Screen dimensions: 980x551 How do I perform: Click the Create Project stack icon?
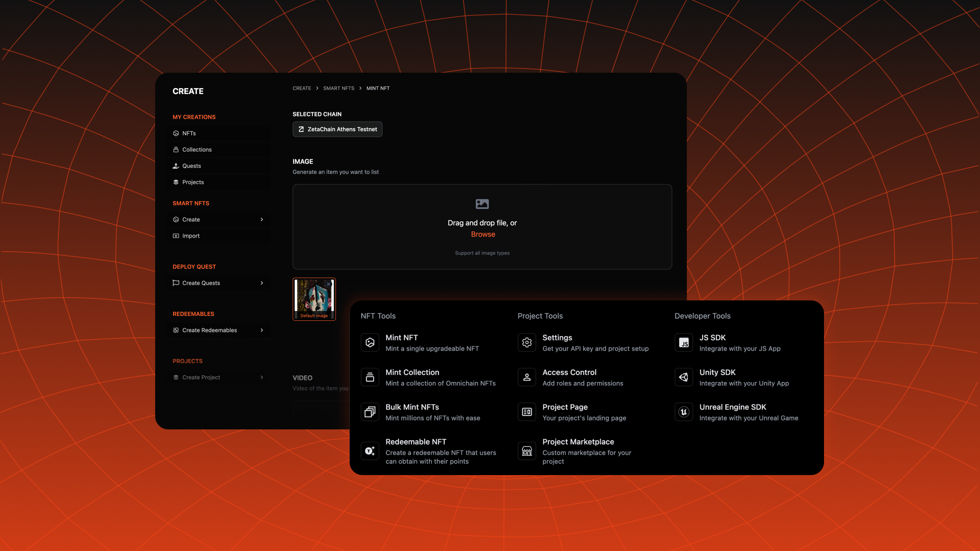(176, 378)
